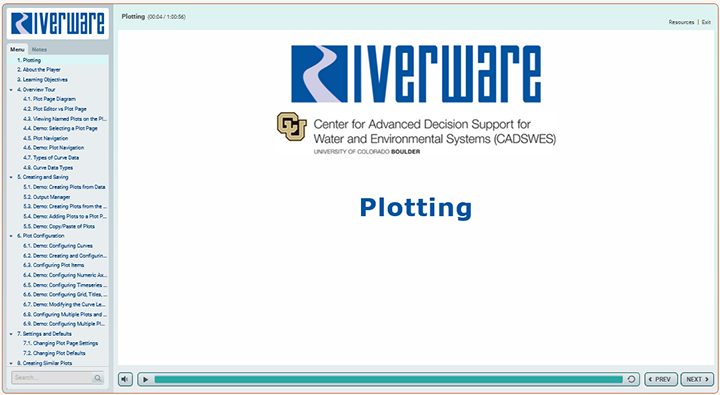The image size is (720, 395).
Task: Switch to the Notes tab
Action: point(39,49)
